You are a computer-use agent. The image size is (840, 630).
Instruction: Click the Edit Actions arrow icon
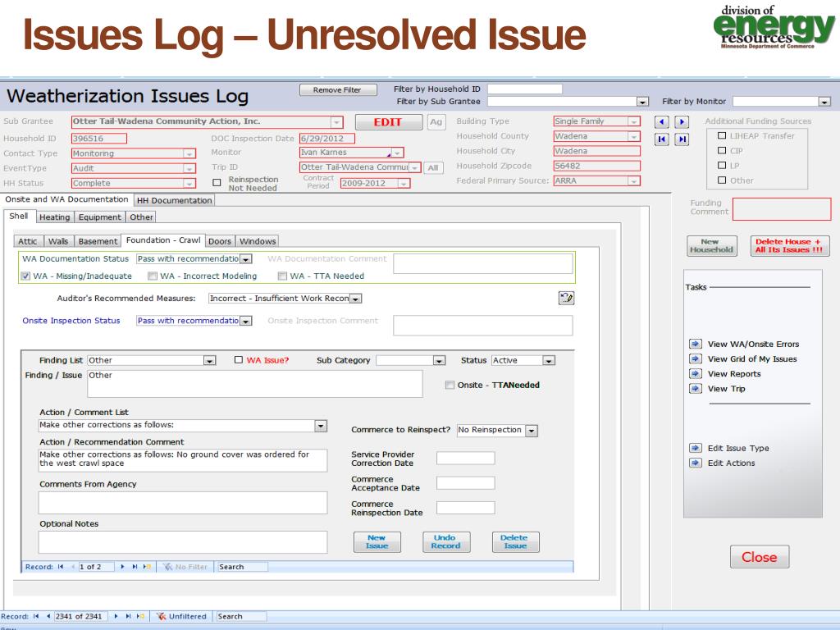tap(694, 463)
